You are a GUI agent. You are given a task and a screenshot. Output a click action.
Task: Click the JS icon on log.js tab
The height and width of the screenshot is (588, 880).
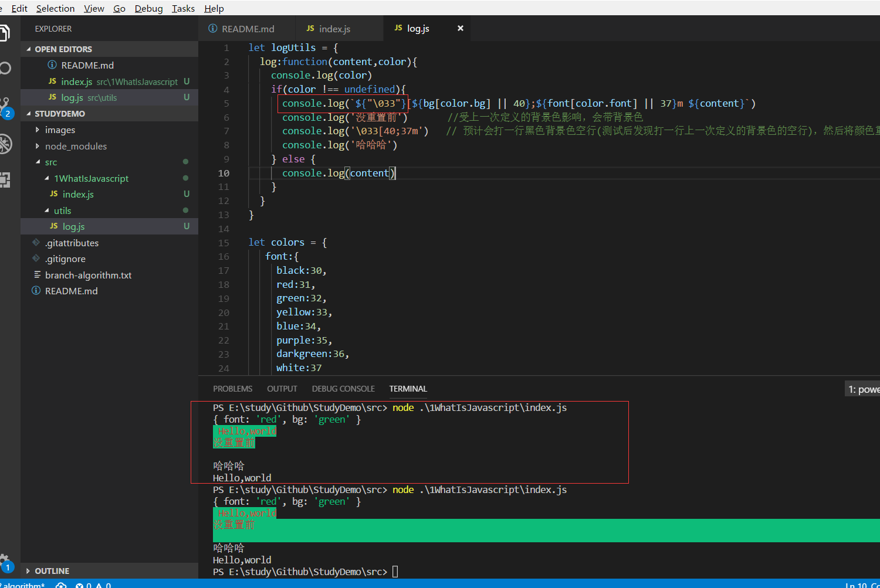pyautogui.click(x=398, y=28)
